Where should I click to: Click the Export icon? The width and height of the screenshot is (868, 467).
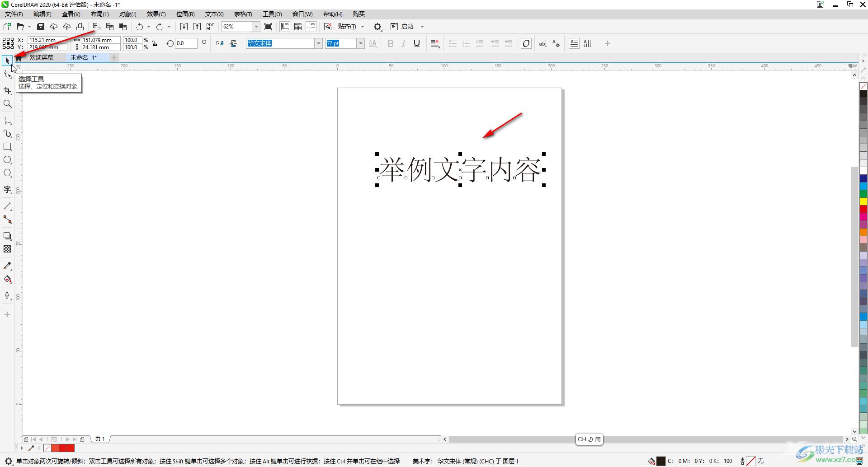point(197,27)
